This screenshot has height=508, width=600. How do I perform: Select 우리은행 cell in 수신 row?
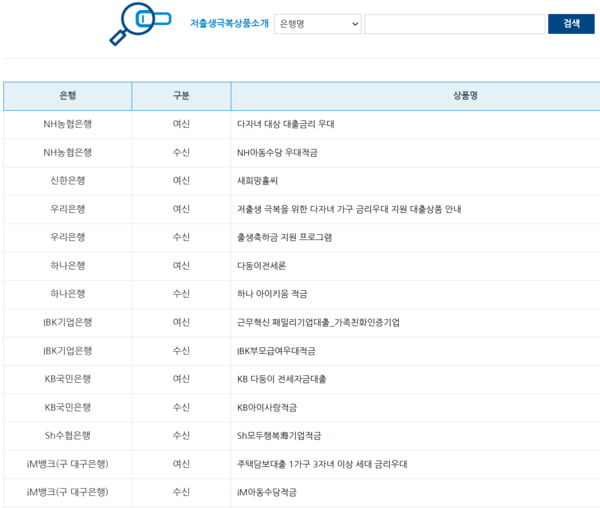(68, 237)
